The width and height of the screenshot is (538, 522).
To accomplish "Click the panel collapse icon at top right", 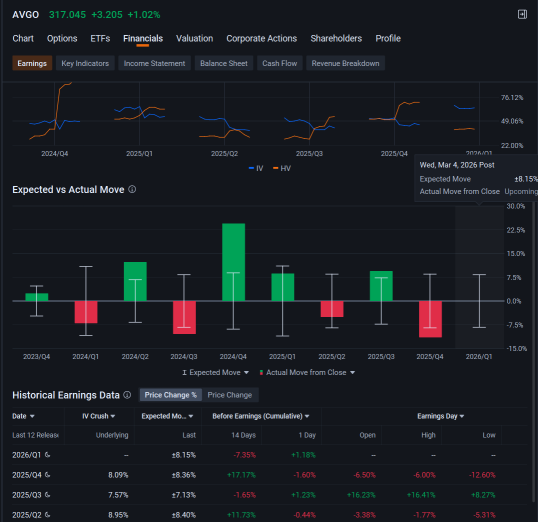I will 522,14.
